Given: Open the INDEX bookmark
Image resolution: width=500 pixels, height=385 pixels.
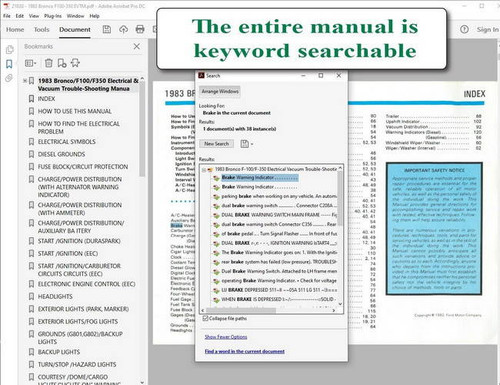Looking at the screenshot, I should 46,99.
